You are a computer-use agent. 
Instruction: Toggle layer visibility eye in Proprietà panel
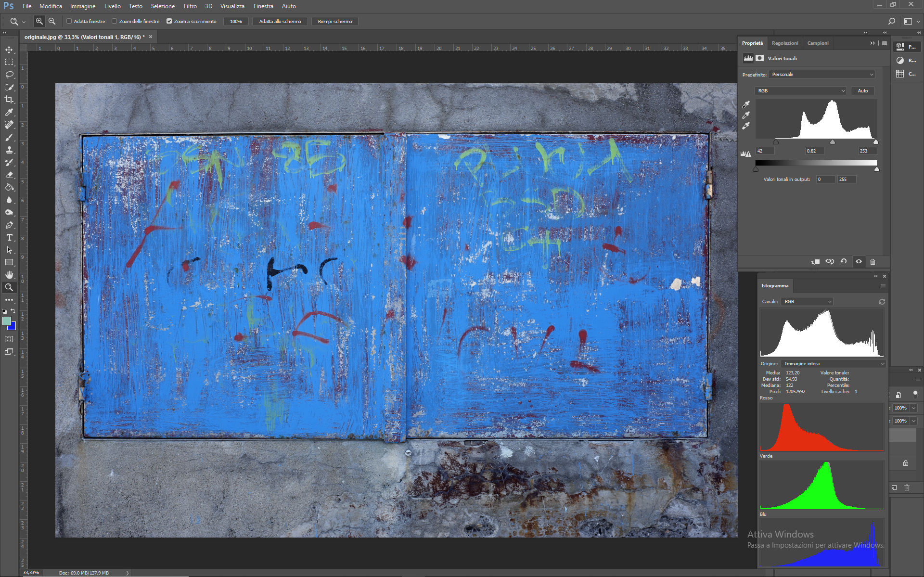click(x=859, y=262)
